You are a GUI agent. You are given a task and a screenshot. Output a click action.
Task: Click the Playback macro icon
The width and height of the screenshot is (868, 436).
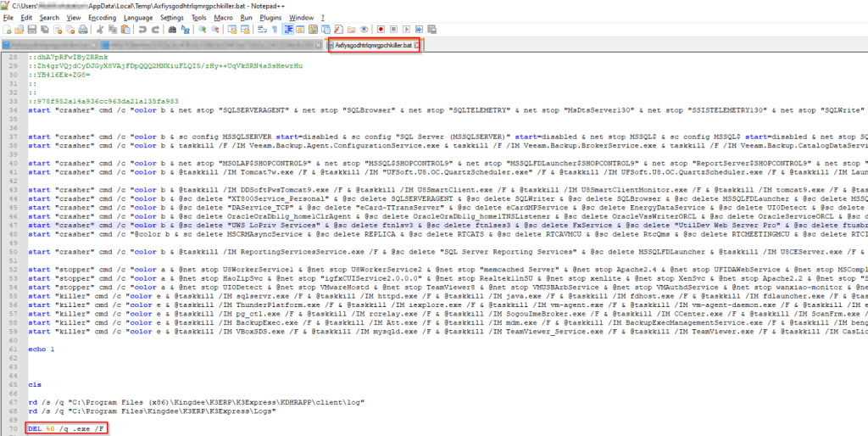[406, 30]
